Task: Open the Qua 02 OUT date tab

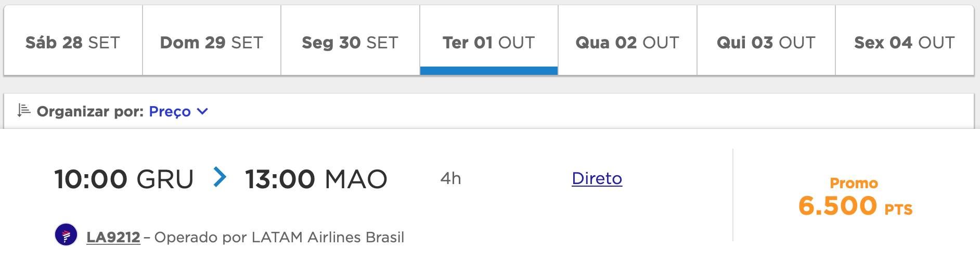Action: (627, 42)
